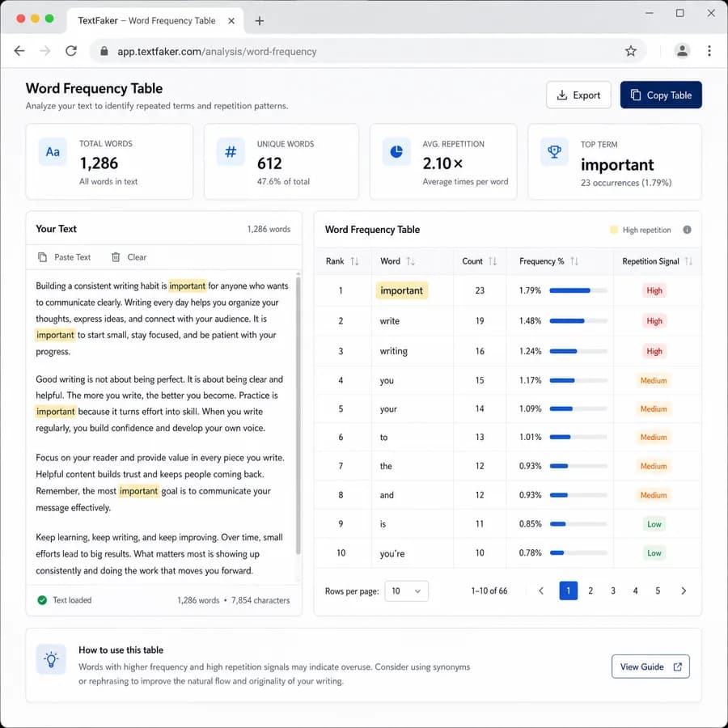Image resolution: width=728 pixels, height=728 pixels.
Task: Close the TextFaker tab
Action: (231, 21)
